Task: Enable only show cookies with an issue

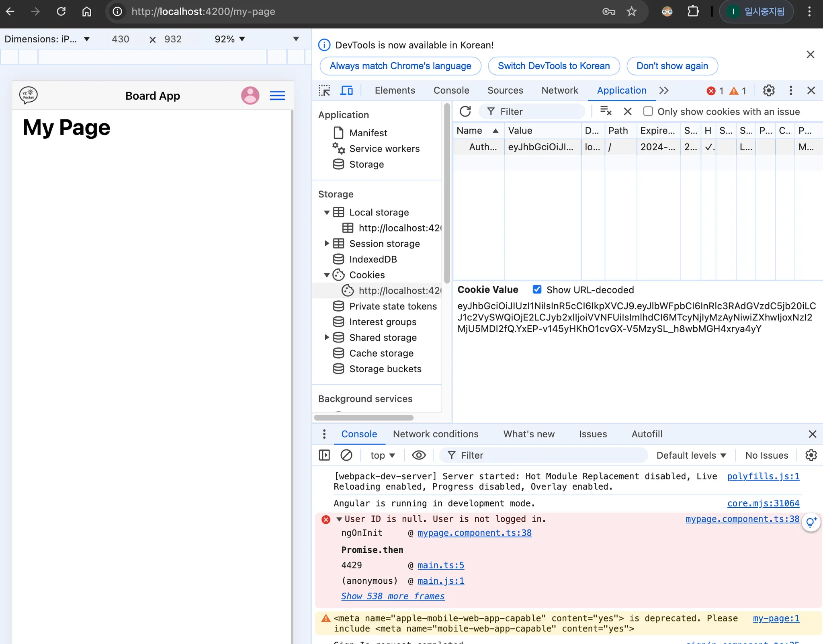Action: pyautogui.click(x=648, y=111)
